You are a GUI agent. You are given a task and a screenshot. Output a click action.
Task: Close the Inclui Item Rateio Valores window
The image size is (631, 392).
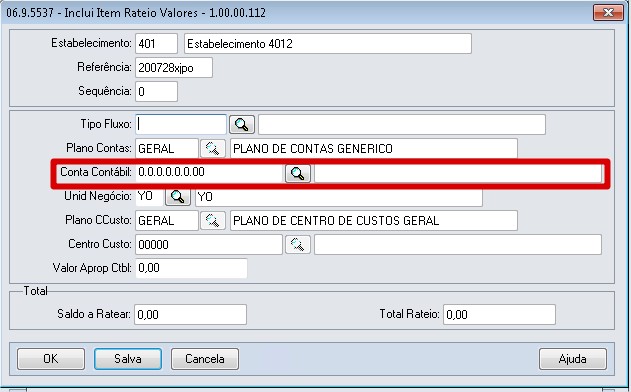pyautogui.click(x=608, y=12)
